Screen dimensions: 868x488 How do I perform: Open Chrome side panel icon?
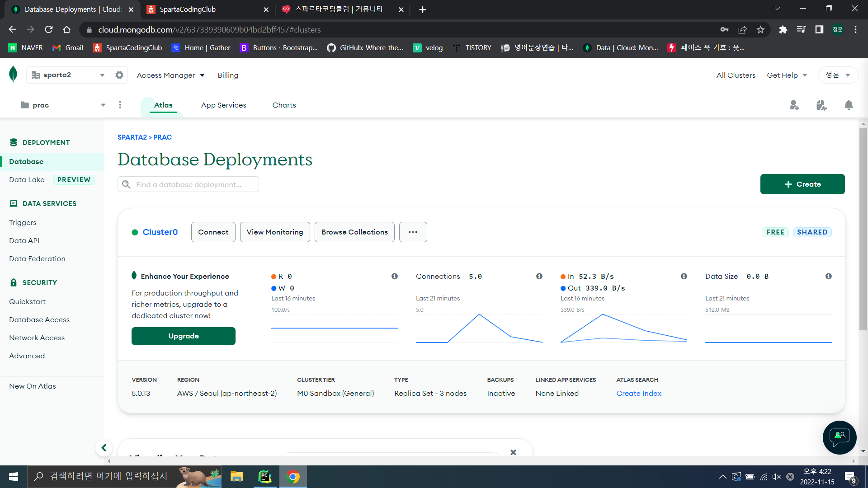tap(819, 30)
